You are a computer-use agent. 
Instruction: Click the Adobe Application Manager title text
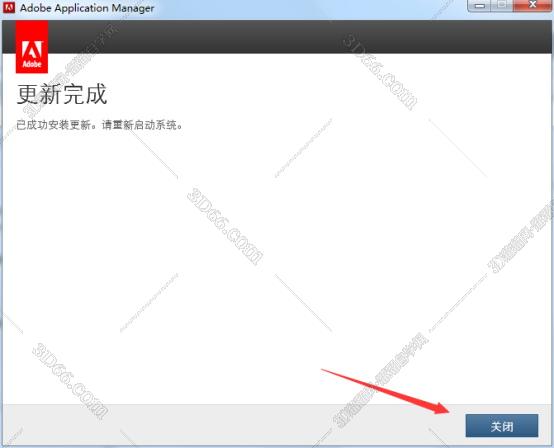pyautogui.click(x=87, y=8)
